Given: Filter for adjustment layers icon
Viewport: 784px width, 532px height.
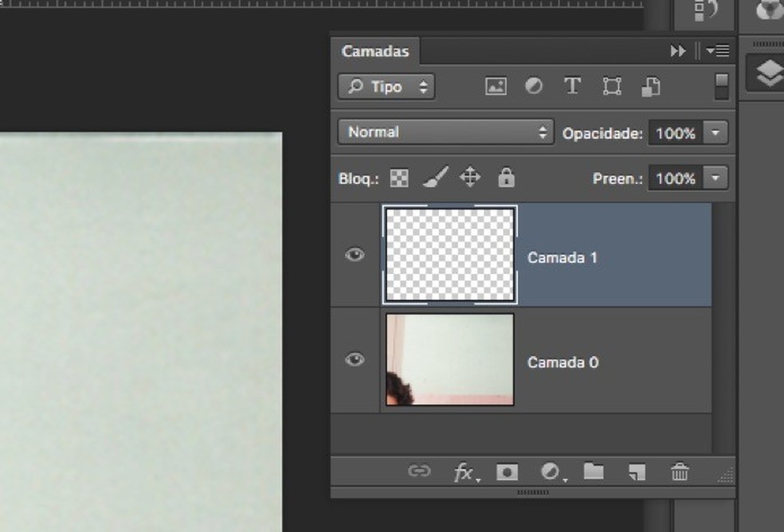Looking at the screenshot, I should [x=534, y=86].
